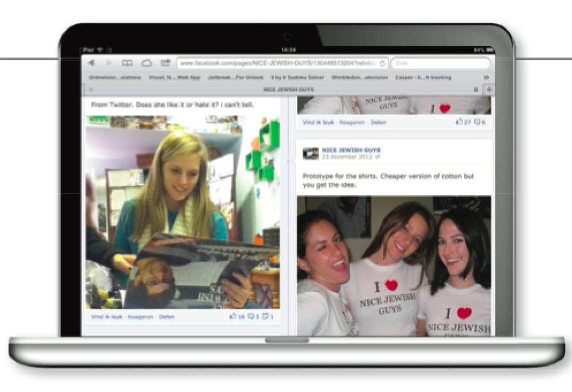Click the 14:34 clock in the status bar
The image size is (572, 392).
coord(288,50)
